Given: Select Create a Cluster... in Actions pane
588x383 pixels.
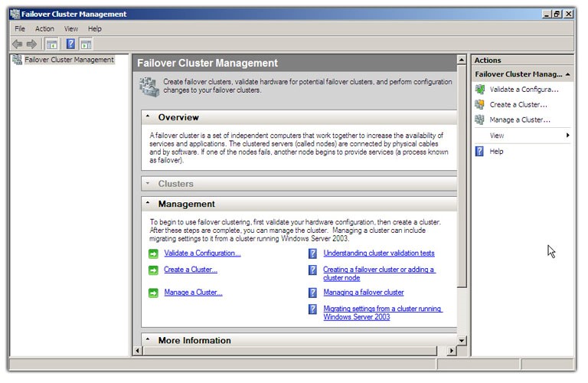Looking at the screenshot, I should coord(518,105).
